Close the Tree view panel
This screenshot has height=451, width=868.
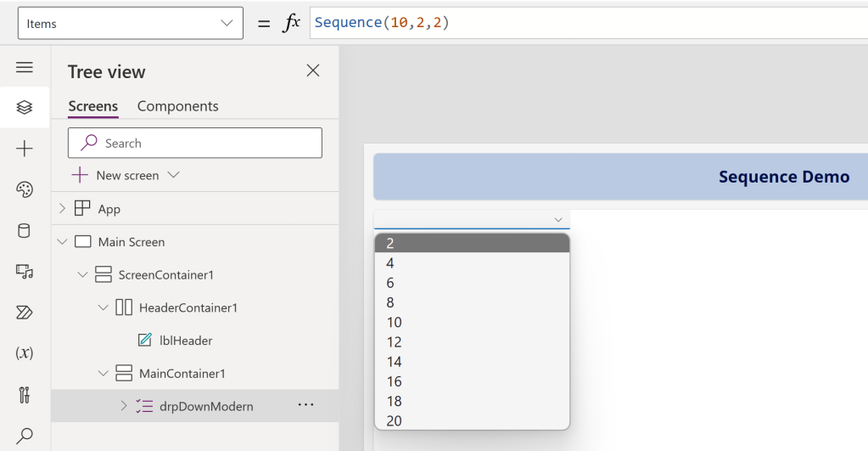(313, 70)
